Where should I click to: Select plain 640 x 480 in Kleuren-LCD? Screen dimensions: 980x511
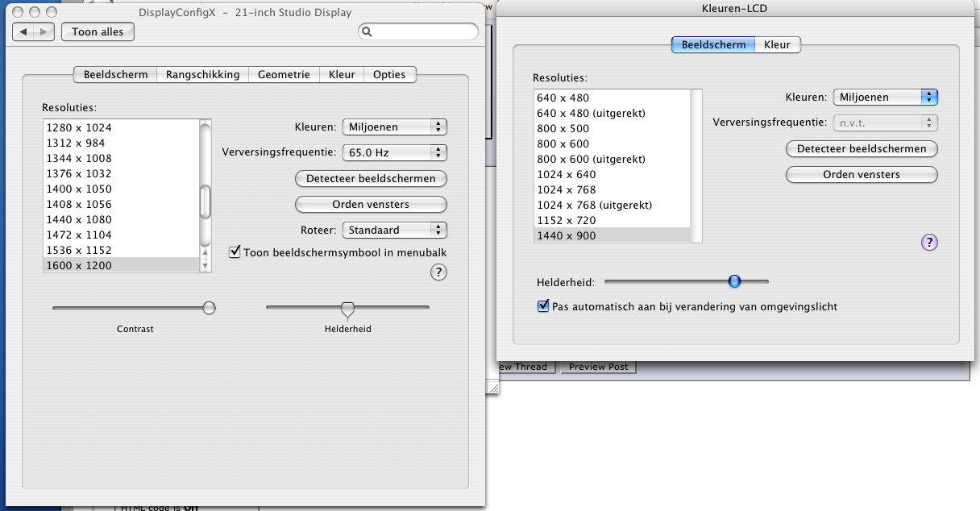click(612, 98)
